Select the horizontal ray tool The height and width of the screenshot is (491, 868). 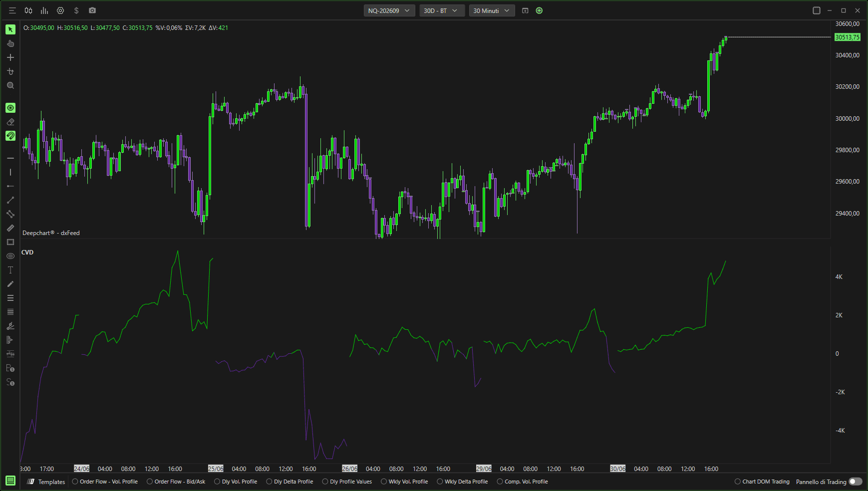pos(10,186)
